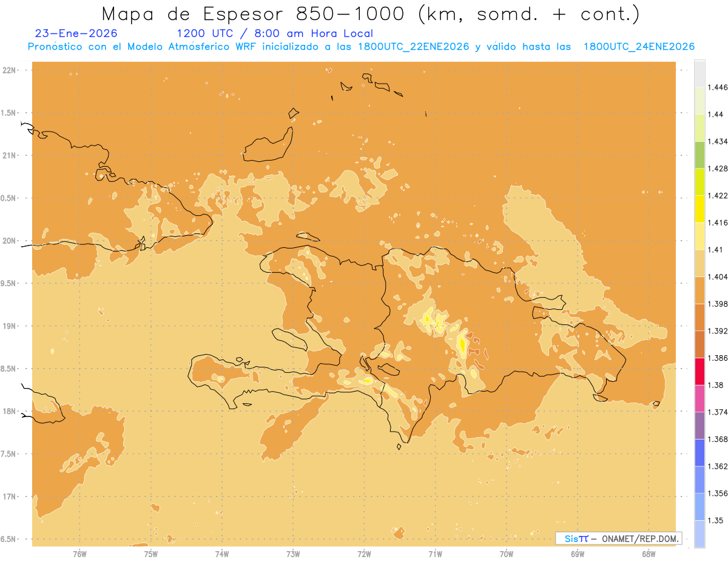This screenshot has height=562, width=728.
Task: Click the '69W' longitude label
Action: (578, 554)
